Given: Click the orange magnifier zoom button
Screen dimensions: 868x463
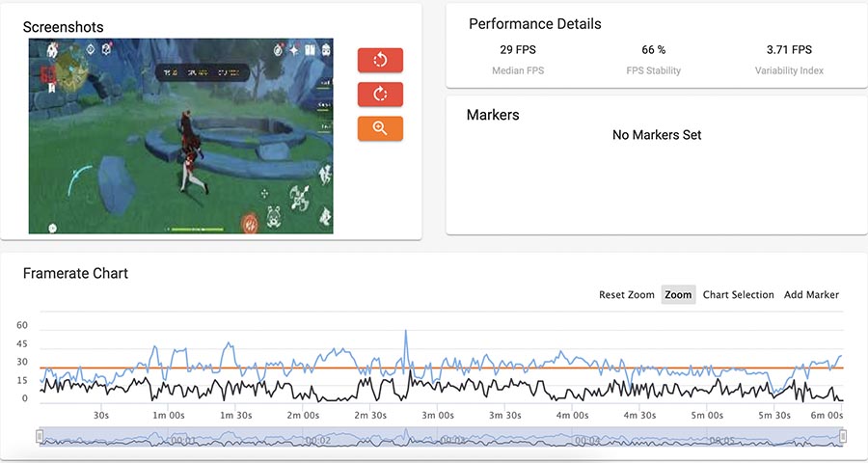Looking at the screenshot, I should click(x=380, y=128).
